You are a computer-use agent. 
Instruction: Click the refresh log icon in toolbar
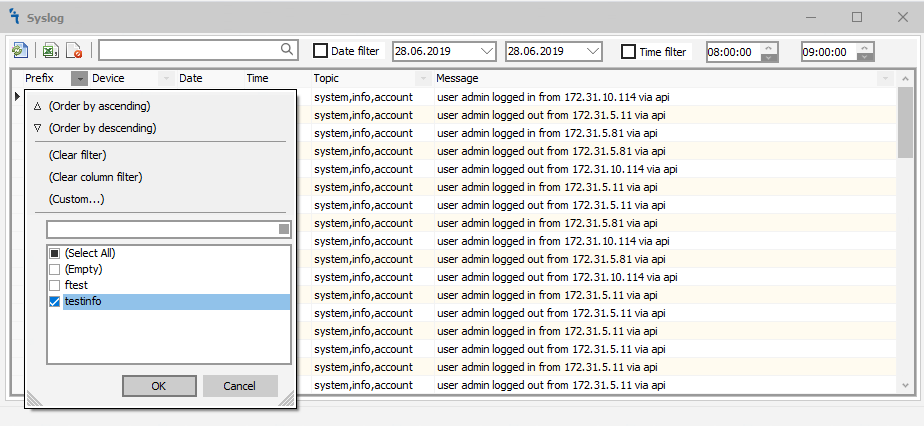[19, 51]
